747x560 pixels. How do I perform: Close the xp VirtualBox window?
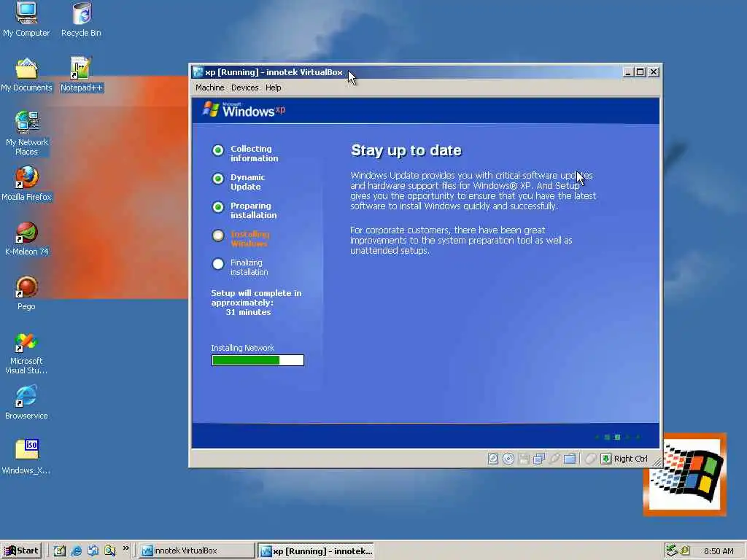pyautogui.click(x=654, y=72)
